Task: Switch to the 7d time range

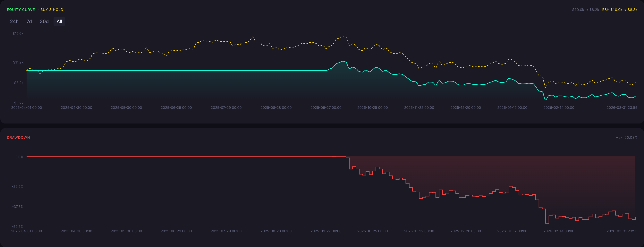Action: (x=29, y=21)
